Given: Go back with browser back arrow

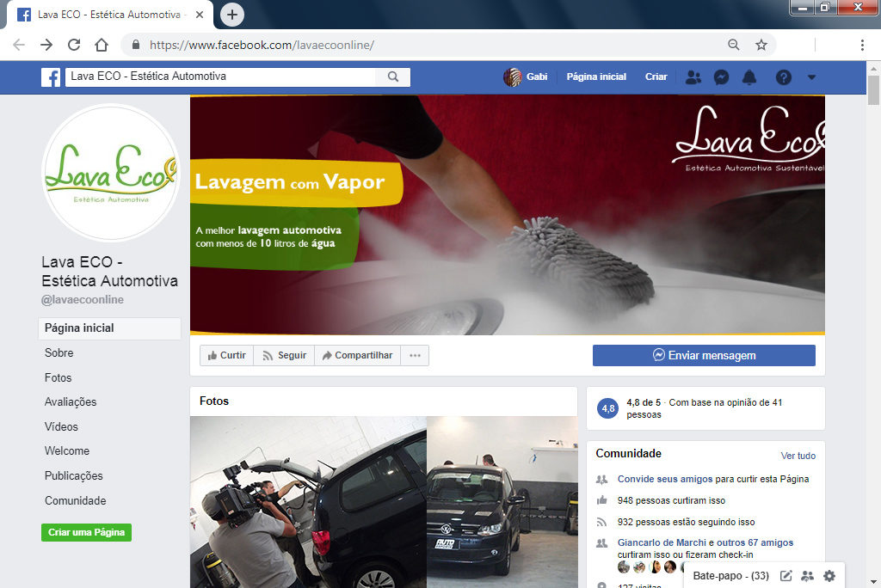Looking at the screenshot, I should 19,45.
